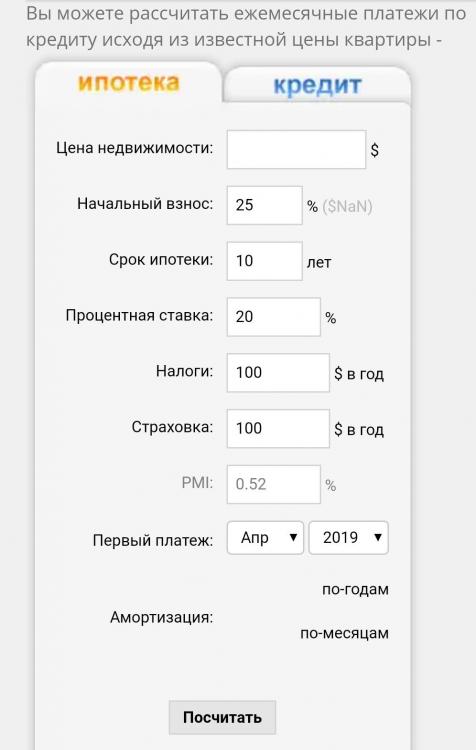Choose по-годам amortization option
476x750 pixels.
(x=355, y=589)
